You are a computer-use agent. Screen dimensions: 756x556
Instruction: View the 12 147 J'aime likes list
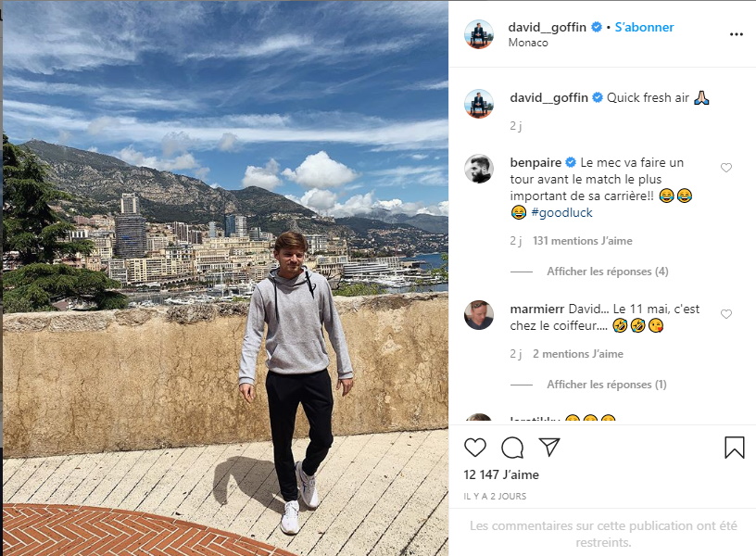click(x=501, y=474)
